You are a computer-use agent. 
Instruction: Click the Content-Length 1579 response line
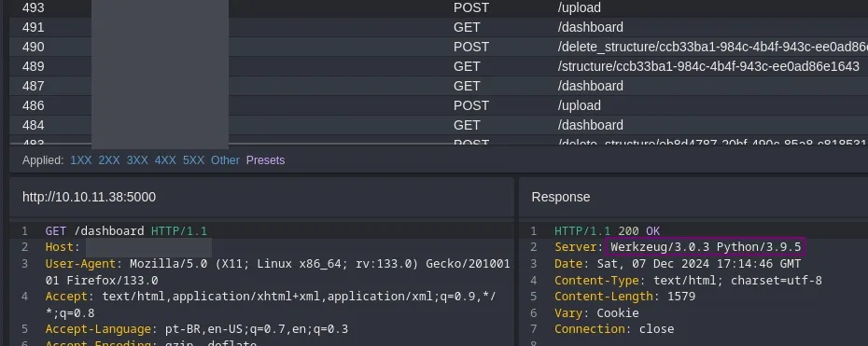(625, 297)
